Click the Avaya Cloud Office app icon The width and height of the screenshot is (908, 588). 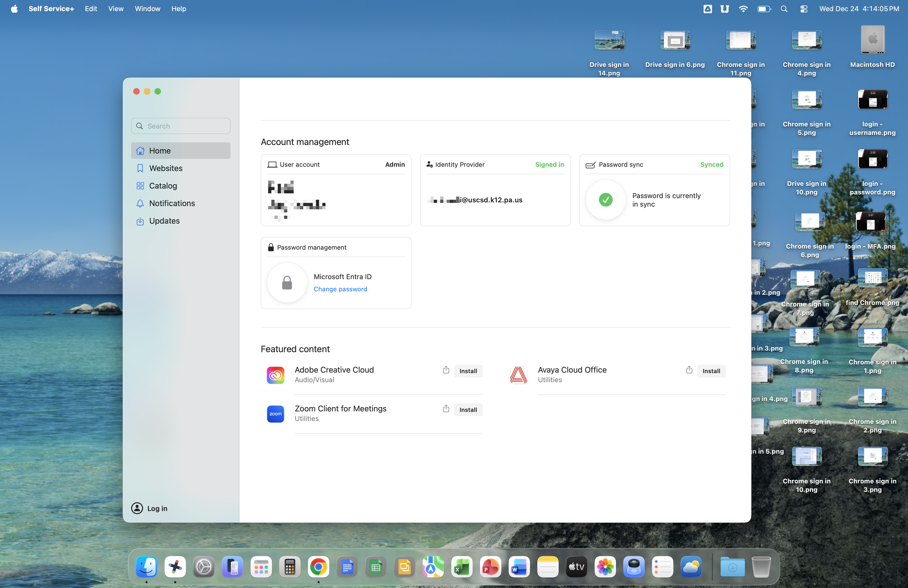[x=519, y=375]
